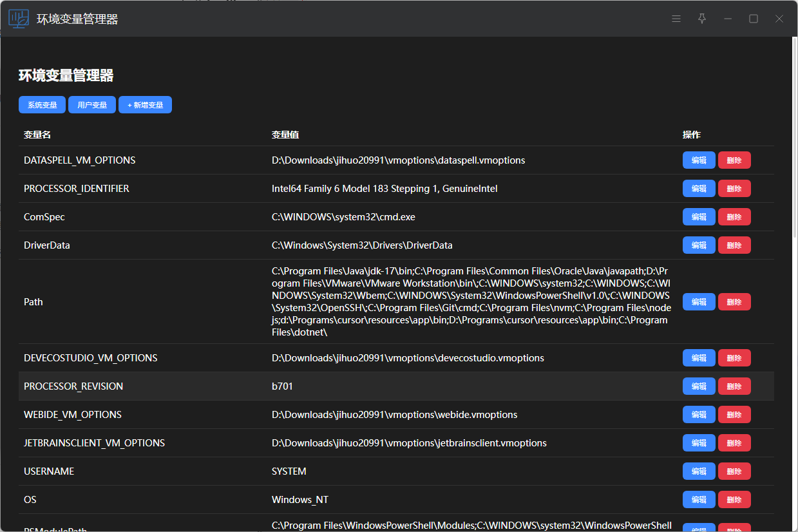Edit the PROCESSOR_REVISION variable
Viewport: 798px width, 532px height.
tap(699, 386)
